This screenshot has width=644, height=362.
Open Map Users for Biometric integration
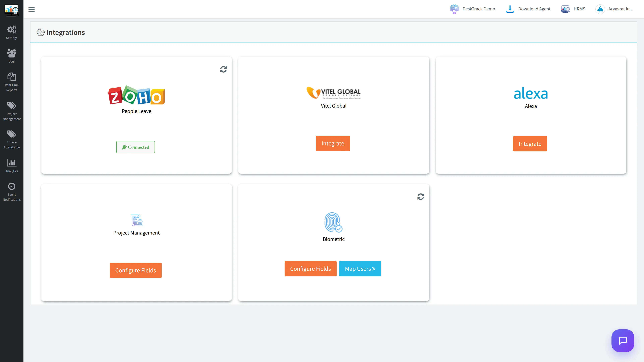(x=360, y=269)
